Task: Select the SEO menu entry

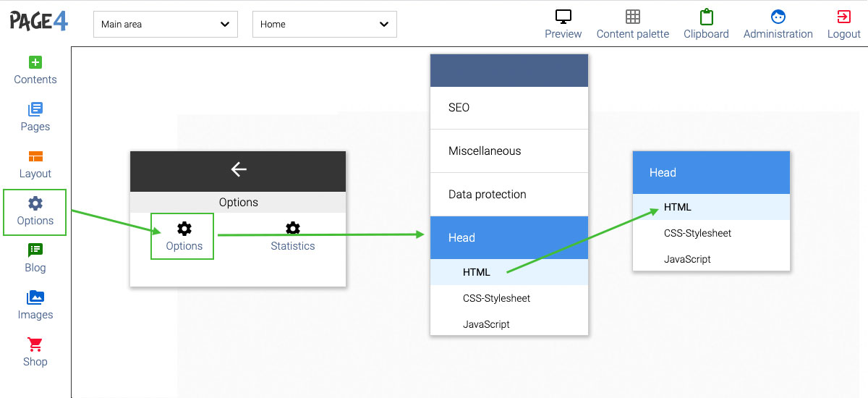Action: 509,108
